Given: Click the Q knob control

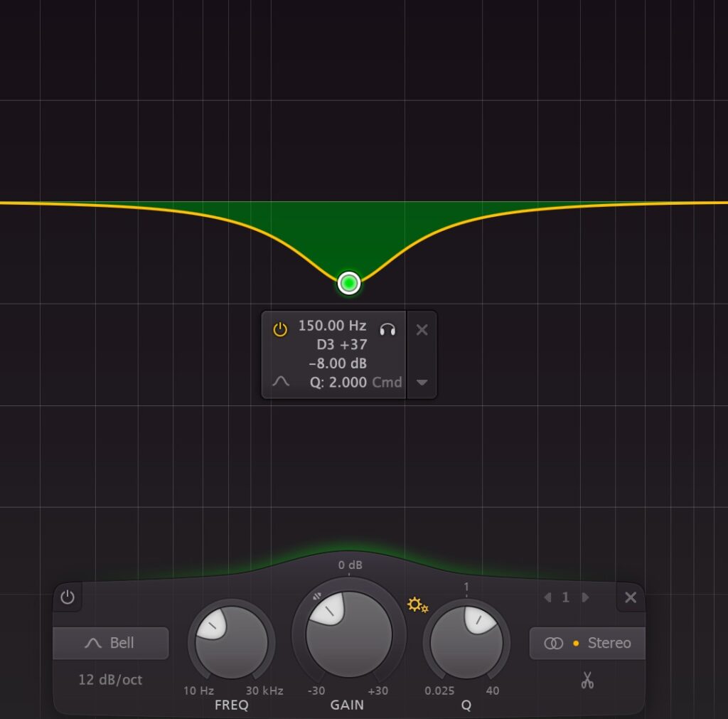Looking at the screenshot, I should 466,641.
